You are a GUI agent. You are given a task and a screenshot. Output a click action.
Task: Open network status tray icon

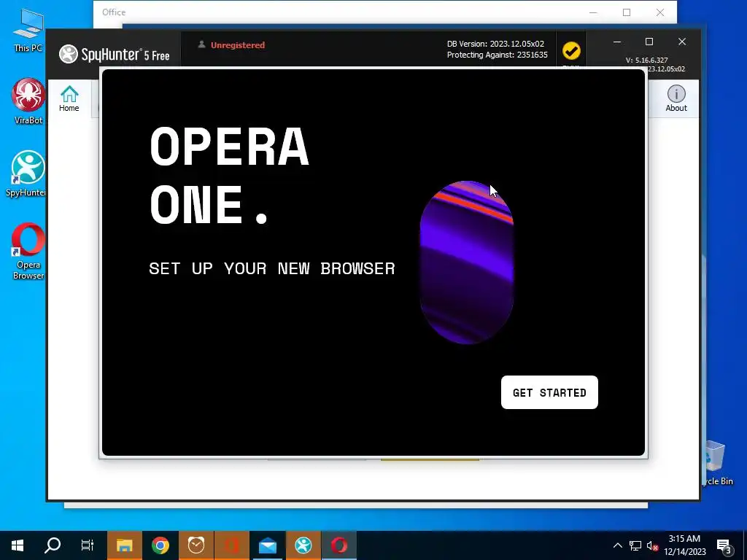(635, 545)
